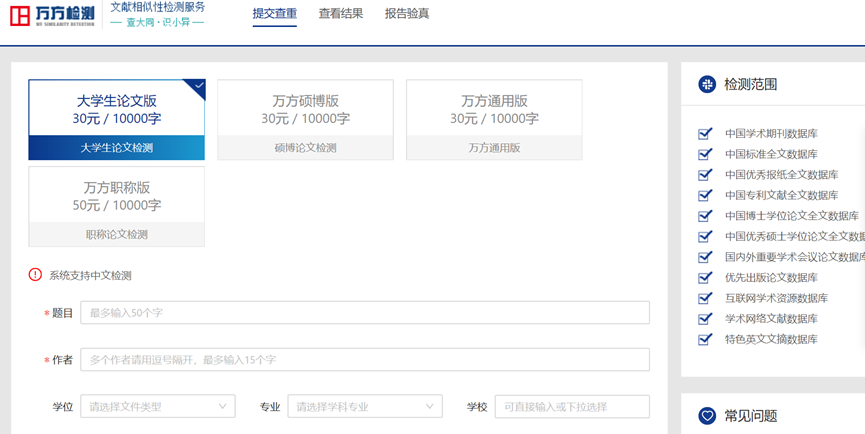Toggle 国内外重要学术会议论文 checkbox
Viewport: 865px width, 434px height.
[704, 258]
